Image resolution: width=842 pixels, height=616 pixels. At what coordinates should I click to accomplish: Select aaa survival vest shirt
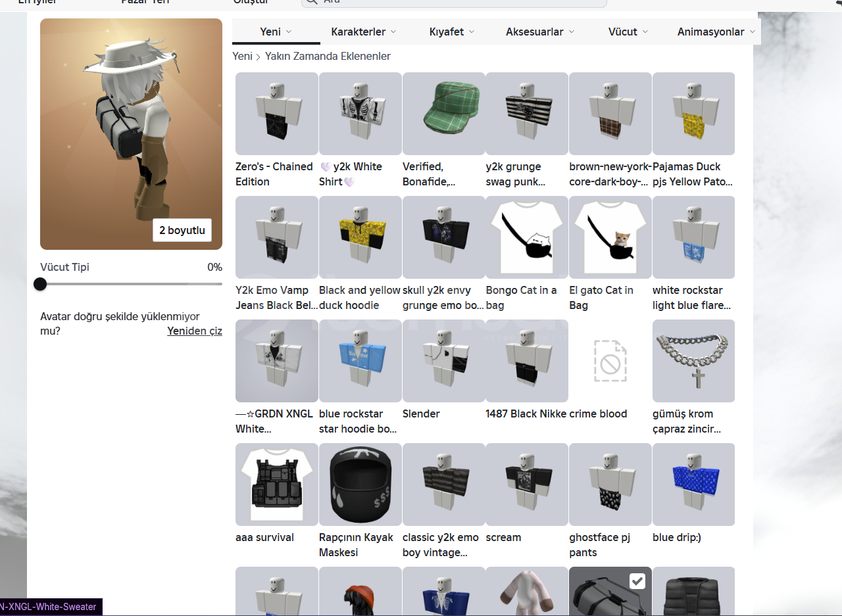coord(277,485)
